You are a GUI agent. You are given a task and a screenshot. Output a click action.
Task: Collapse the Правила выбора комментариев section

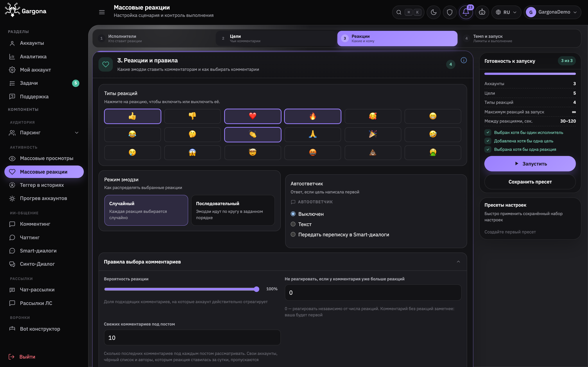coord(458,262)
